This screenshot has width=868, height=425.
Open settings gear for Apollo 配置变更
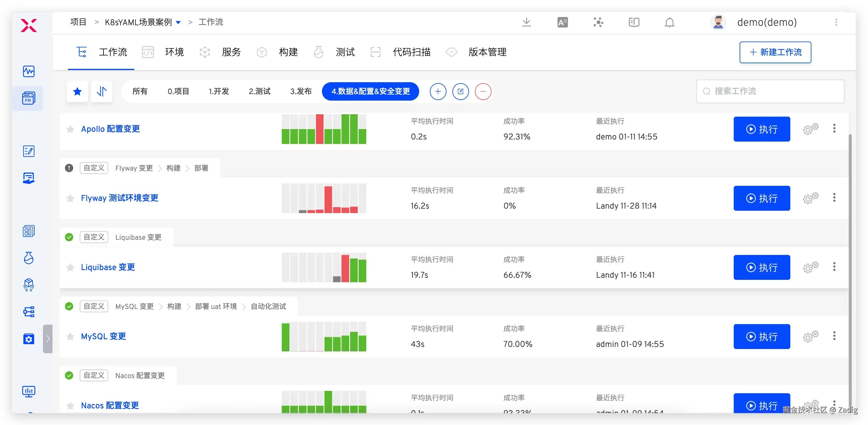(810, 129)
